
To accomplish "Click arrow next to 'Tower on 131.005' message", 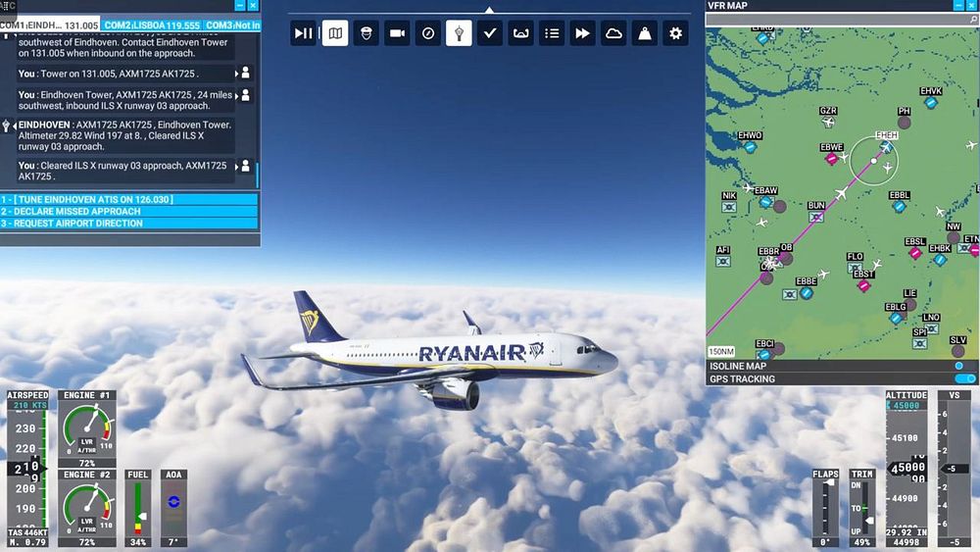I will click(236, 74).
